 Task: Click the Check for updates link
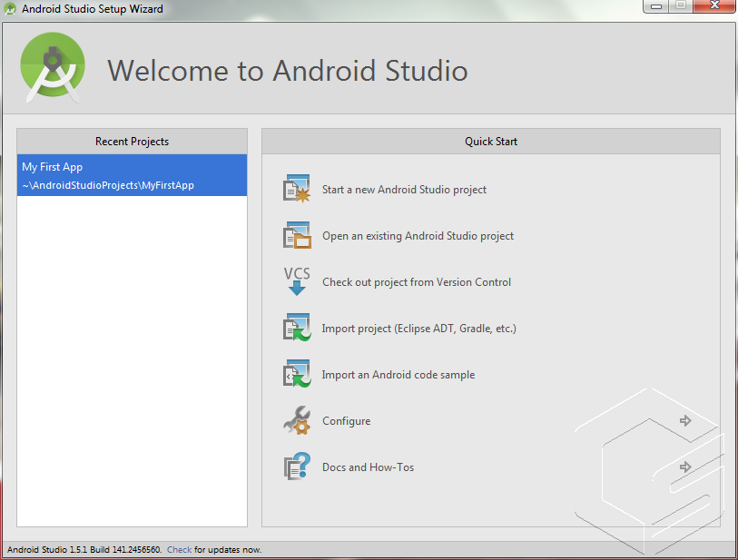click(180, 550)
